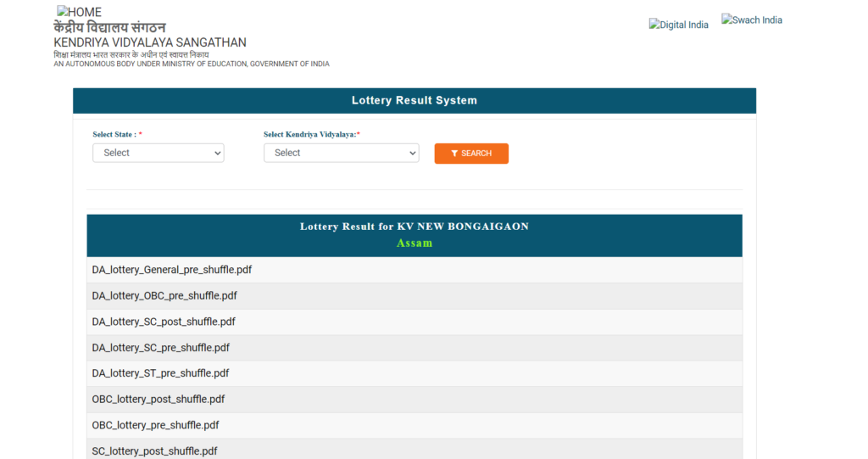Viewport: 868px width, 459px height.
Task: Click the orange SEARCH button
Action: coord(471,154)
